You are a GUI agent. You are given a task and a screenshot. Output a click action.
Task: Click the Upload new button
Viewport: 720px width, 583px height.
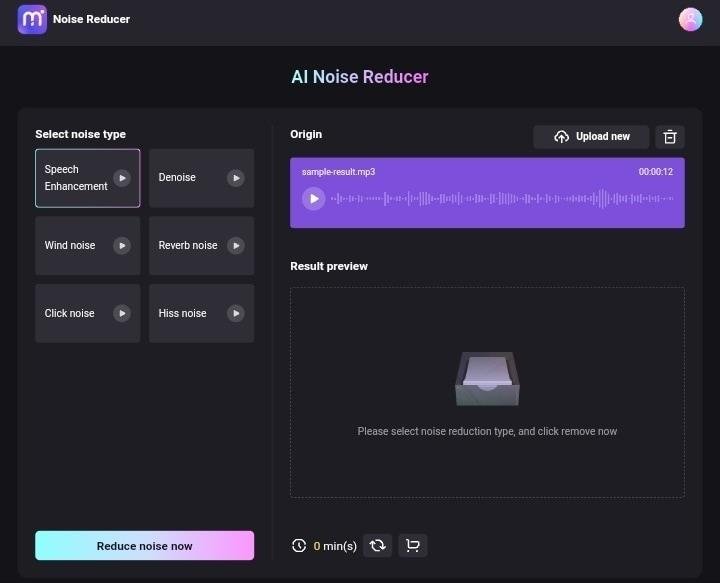click(x=591, y=137)
